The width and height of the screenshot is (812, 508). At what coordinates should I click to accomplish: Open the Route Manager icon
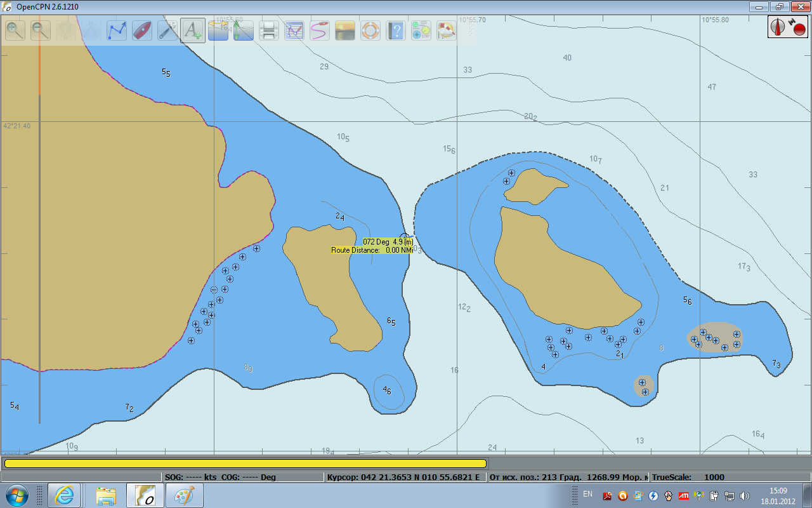click(x=294, y=30)
